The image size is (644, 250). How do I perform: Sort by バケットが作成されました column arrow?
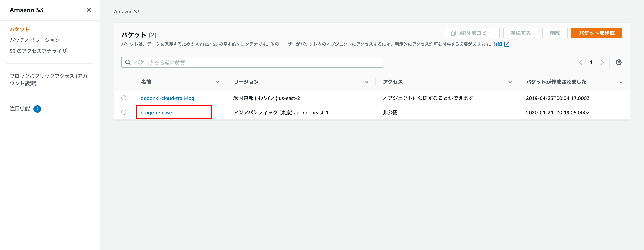pyautogui.click(x=621, y=82)
